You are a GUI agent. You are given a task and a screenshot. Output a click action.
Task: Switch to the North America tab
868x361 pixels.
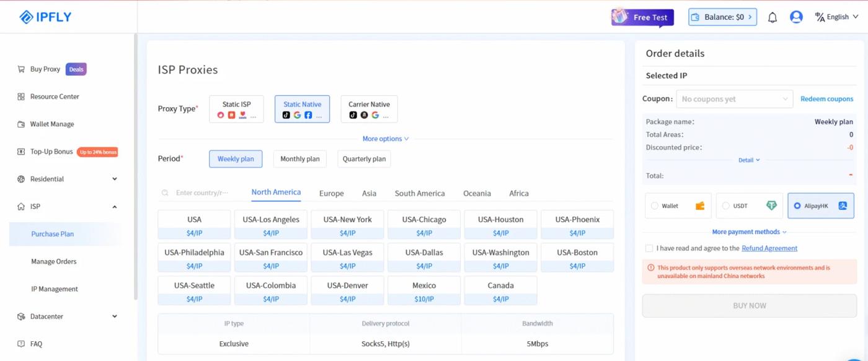coord(276,193)
